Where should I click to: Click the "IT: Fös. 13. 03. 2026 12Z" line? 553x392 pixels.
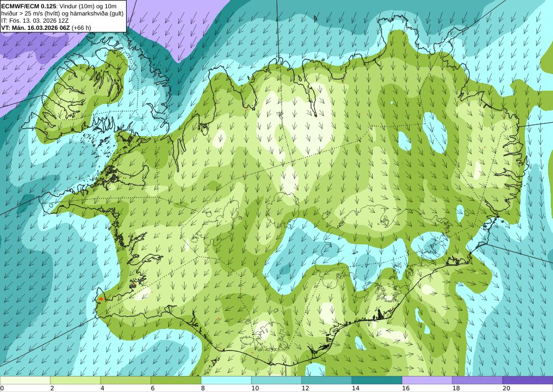pos(35,20)
